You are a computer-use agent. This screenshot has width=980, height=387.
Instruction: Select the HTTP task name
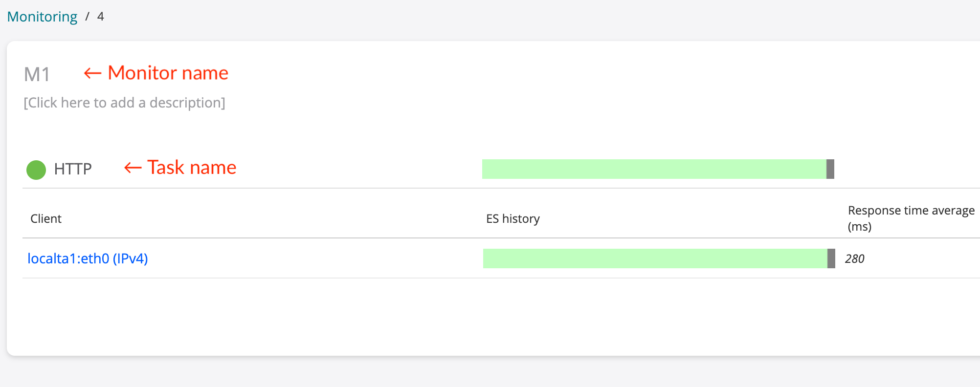73,169
